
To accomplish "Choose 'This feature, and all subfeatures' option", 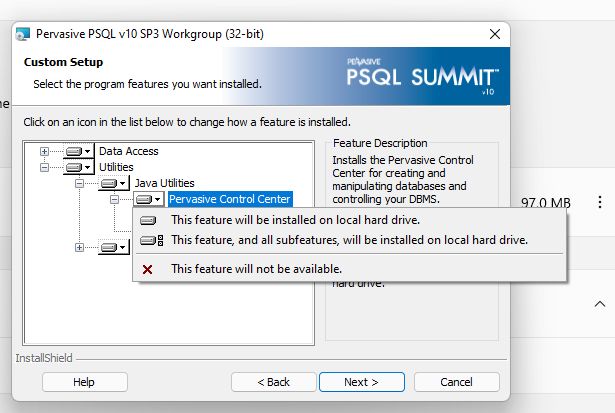I will click(x=349, y=240).
